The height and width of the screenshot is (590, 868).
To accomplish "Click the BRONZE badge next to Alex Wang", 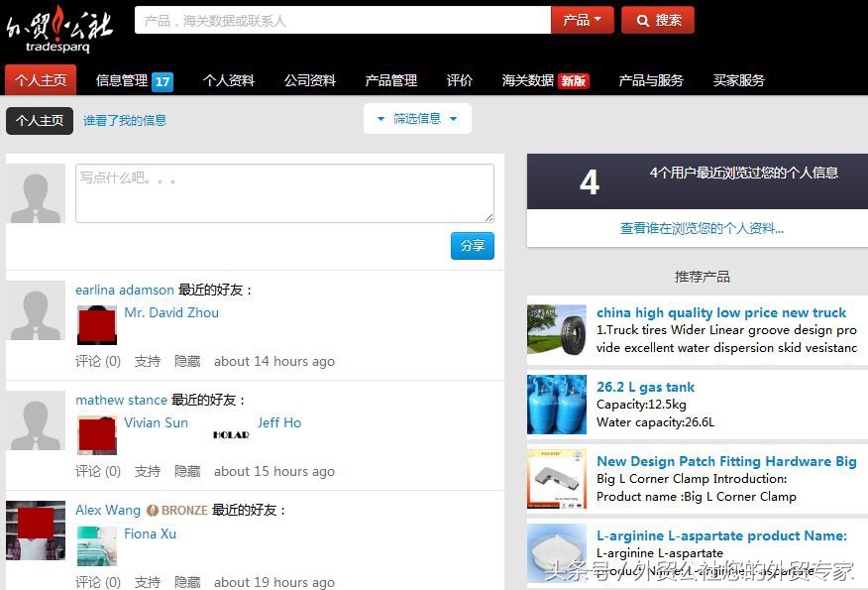I will point(174,510).
